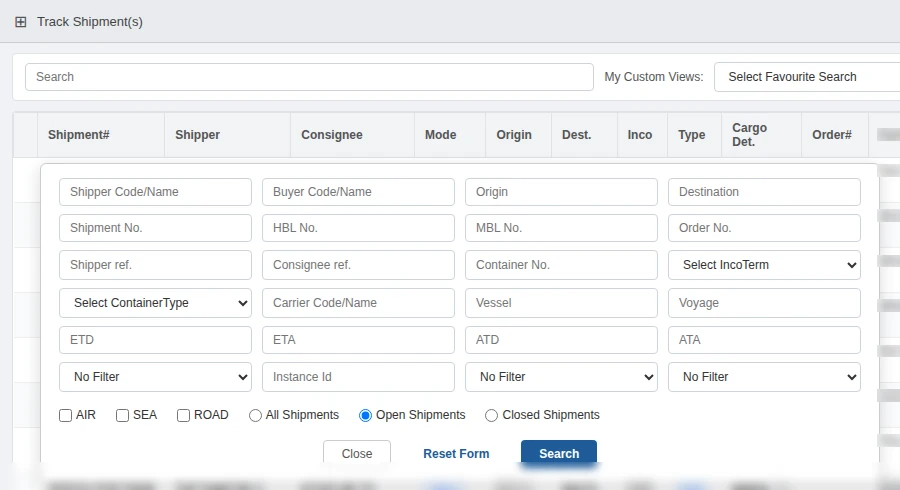Focus the Destination filter field

(x=764, y=192)
